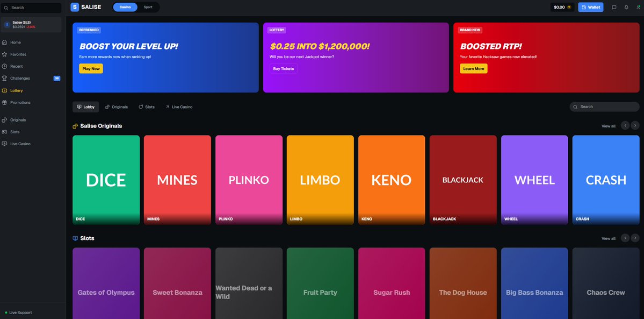
Task: Open the LIMBO game card
Action: (320, 180)
